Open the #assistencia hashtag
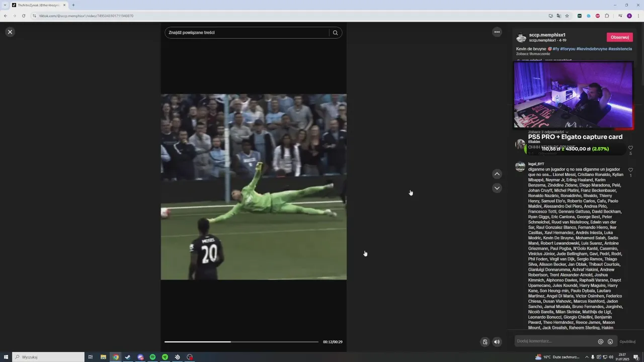 tap(620, 49)
